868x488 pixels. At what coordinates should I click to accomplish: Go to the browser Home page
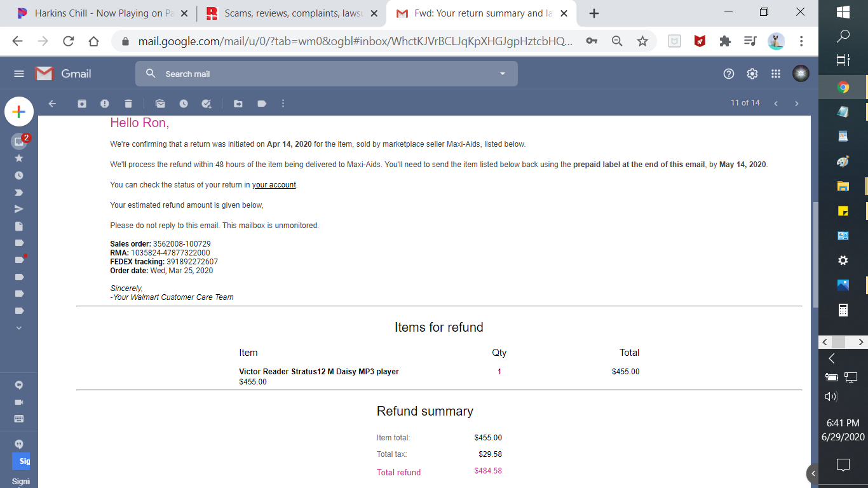[x=94, y=41]
